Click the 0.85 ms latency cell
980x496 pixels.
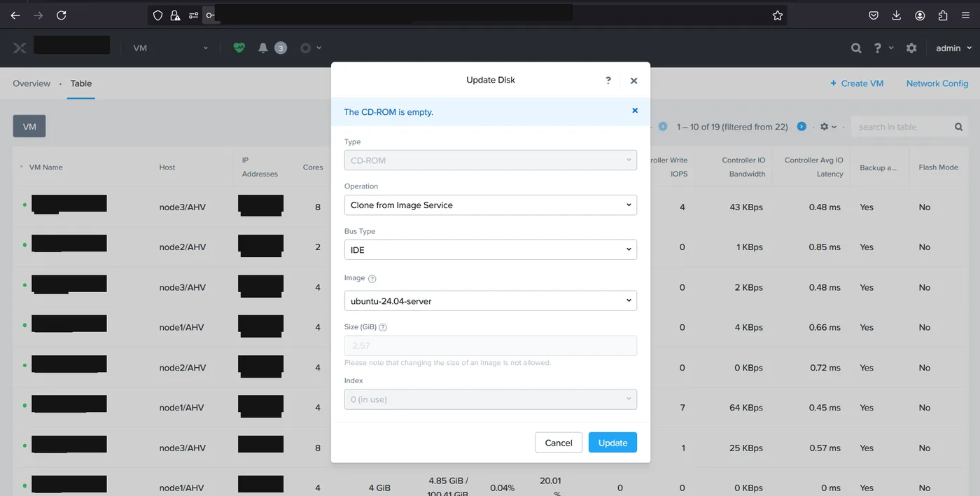pos(825,247)
